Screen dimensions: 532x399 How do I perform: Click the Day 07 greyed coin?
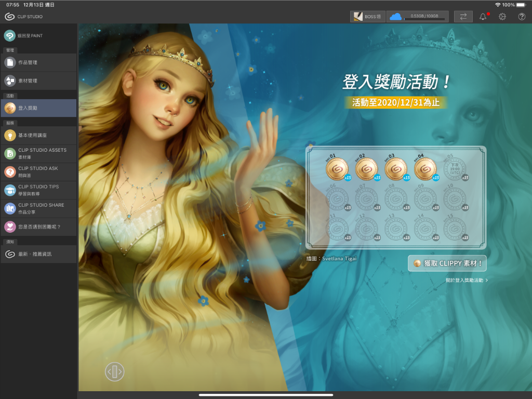point(366,199)
